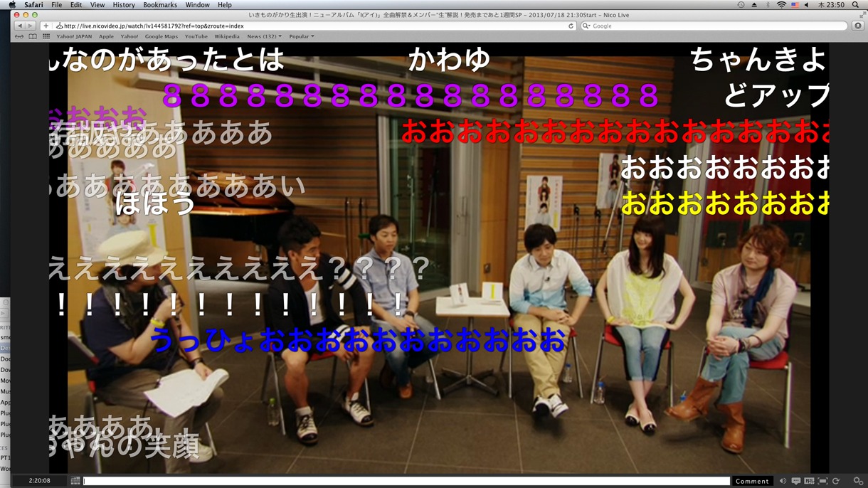
Task: Open the Reading List glasses icon
Action: pos(19,36)
